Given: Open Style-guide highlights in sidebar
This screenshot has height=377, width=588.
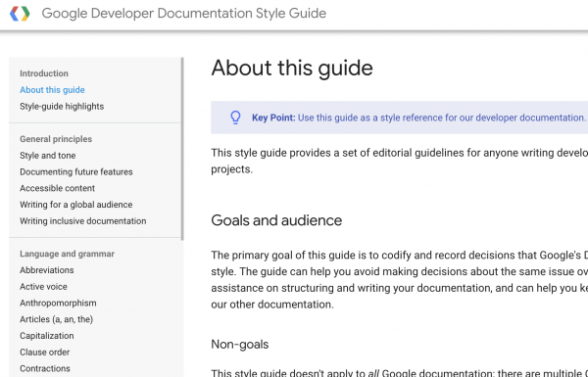Looking at the screenshot, I should pyautogui.click(x=62, y=107).
